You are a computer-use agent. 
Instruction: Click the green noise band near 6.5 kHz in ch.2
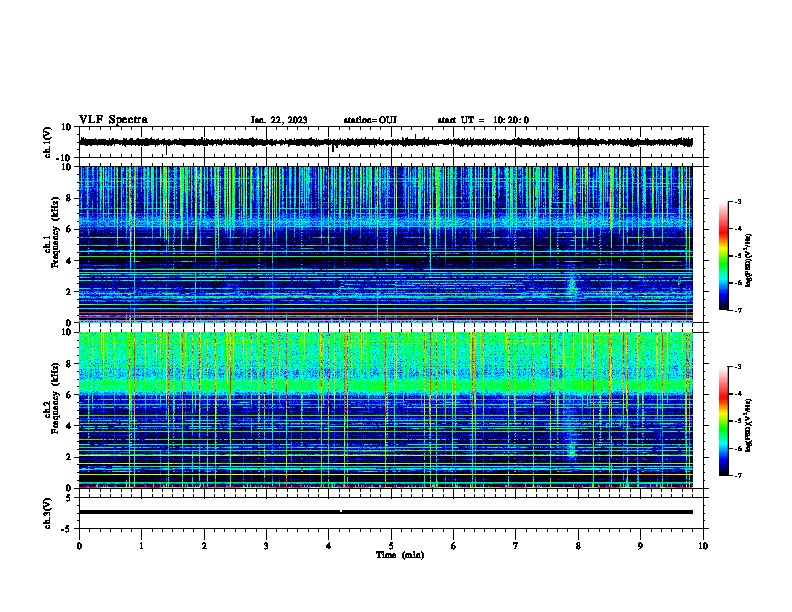385,386
